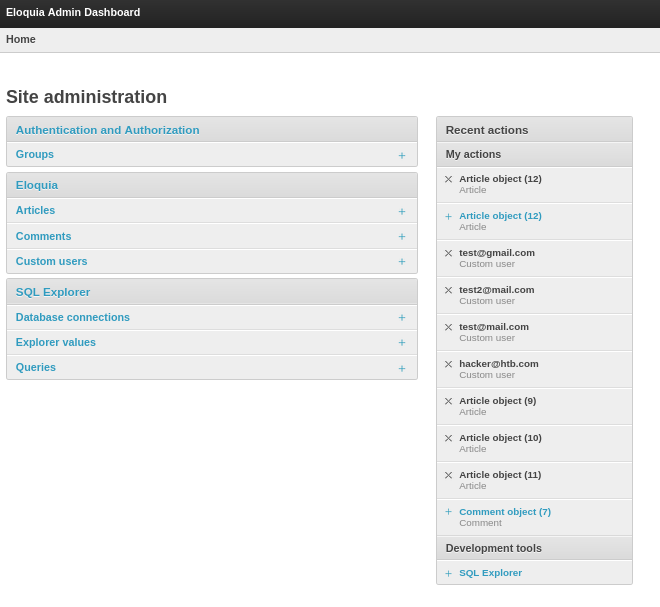Viewport: 660px width, 607px height.
Task: Click the X icon beside test@mail.com
Action: tap(448, 327)
